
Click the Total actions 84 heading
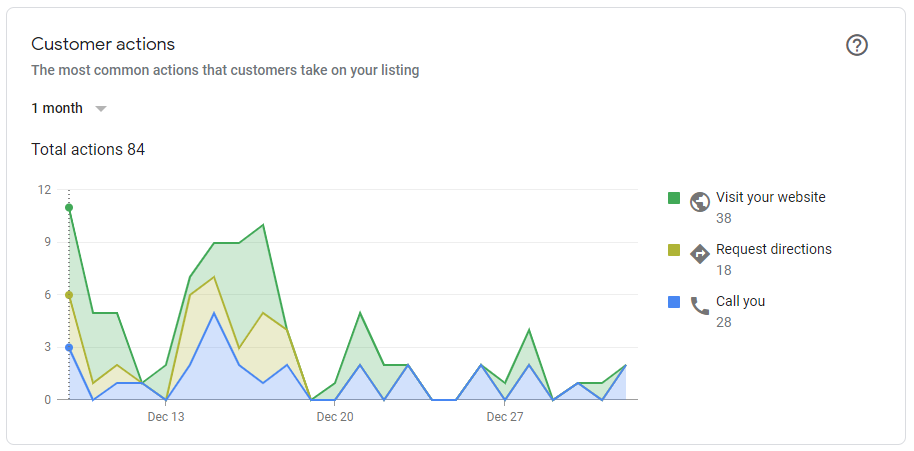88,150
